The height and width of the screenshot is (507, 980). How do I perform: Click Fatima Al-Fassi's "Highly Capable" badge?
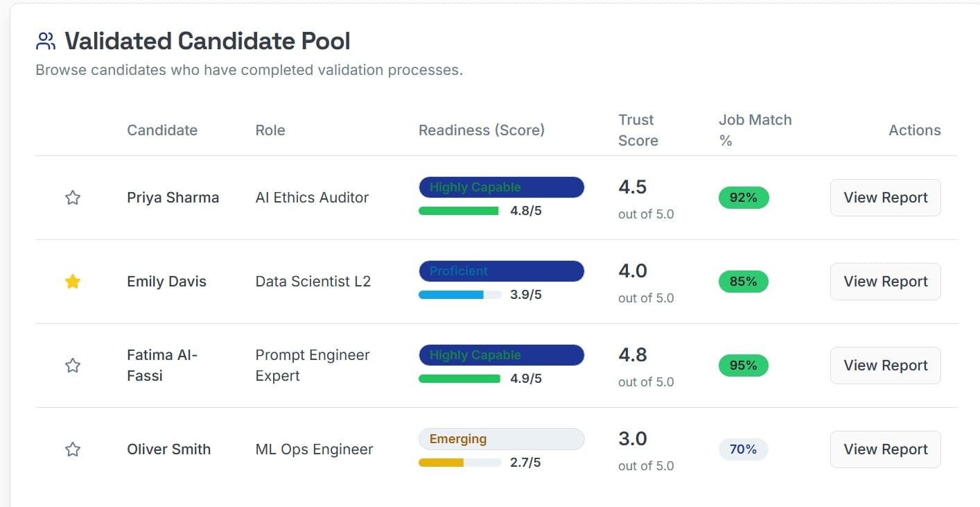(501, 354)
